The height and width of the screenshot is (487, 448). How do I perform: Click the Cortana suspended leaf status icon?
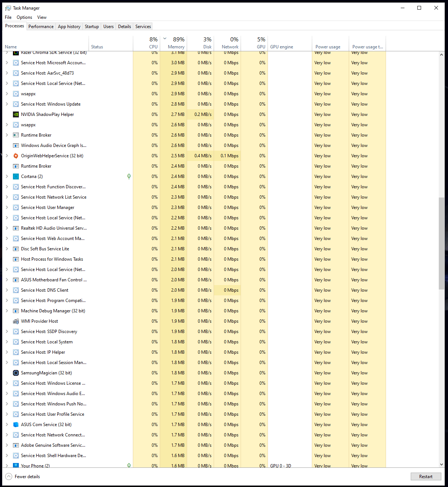tap(129, 176)
